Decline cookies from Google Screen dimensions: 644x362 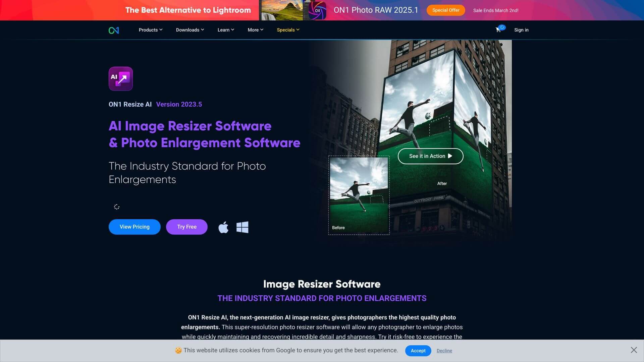pos(444,351)
